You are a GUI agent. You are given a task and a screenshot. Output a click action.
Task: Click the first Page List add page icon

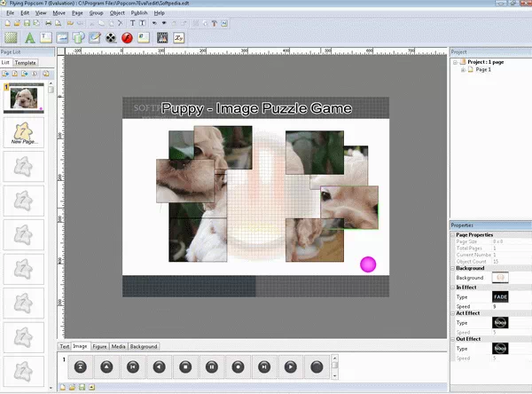click(x=5, y=74)
